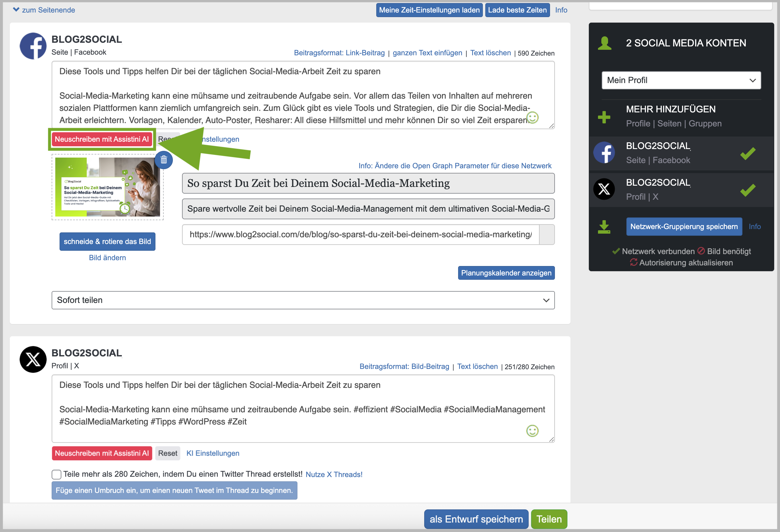This screenshot has width=780, height=532.
Task: Open emoji picker in Facebook text box
Action: coord(532,118)
